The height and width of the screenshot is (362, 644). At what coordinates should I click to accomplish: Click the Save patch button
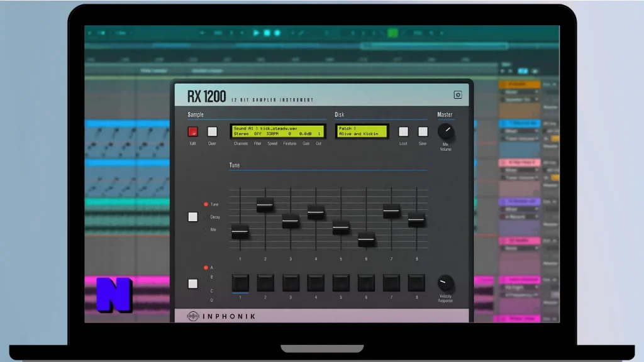pos(423,131)
